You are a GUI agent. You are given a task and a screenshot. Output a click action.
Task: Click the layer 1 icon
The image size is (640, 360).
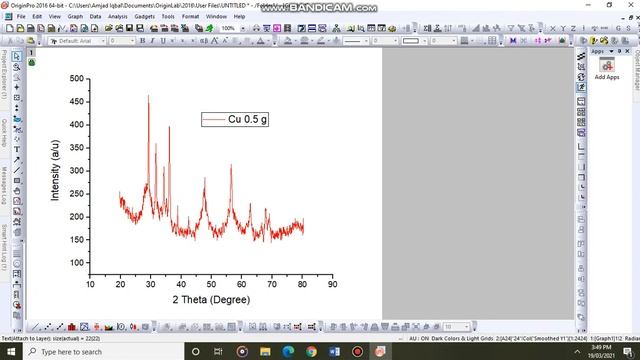31,53
